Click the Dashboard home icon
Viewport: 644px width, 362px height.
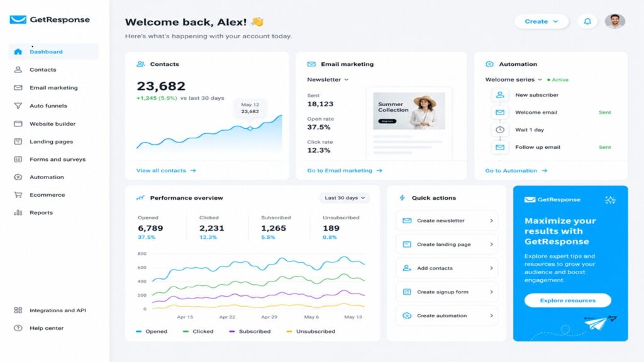(18, 52)
